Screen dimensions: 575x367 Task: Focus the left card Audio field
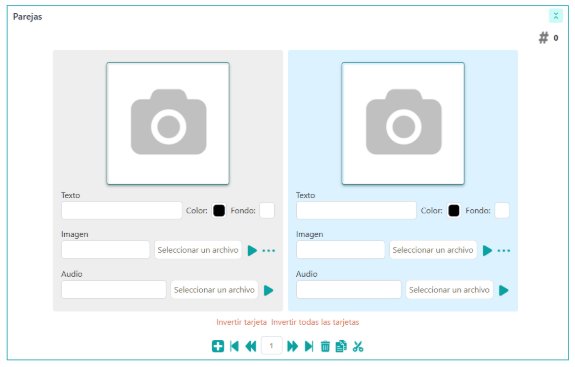[x=114, y=290]
